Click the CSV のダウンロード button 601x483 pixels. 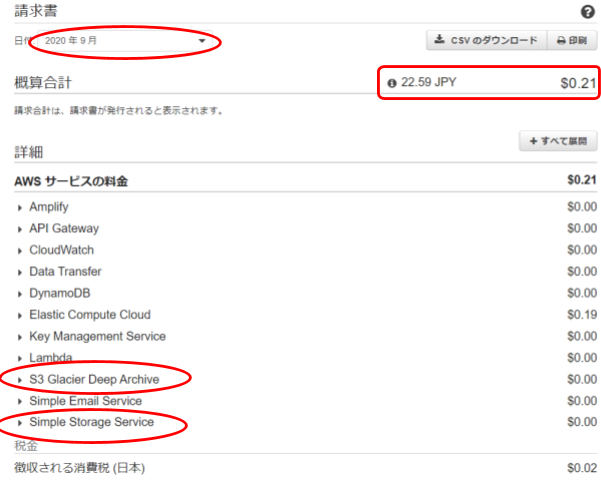pyautogui.click(x=486, y=40)
